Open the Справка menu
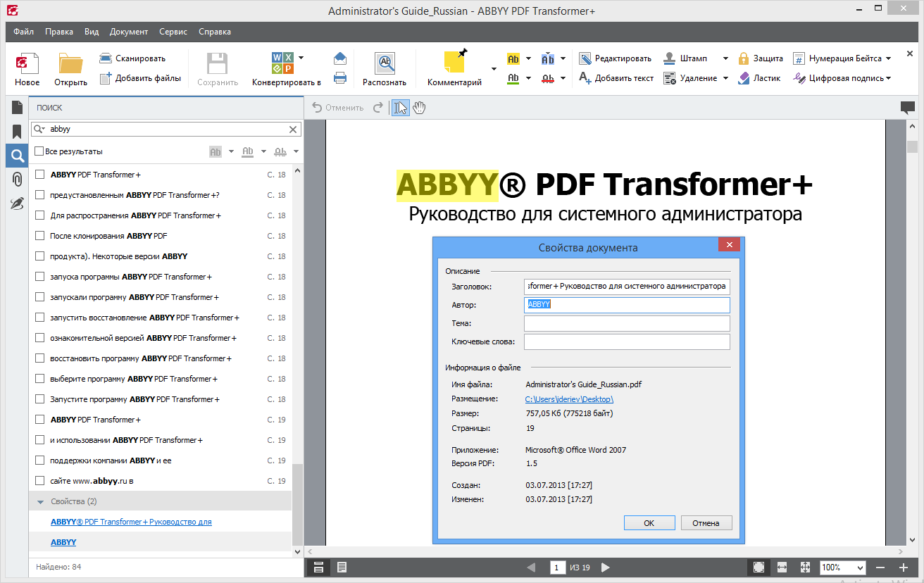 [x=215, y=32]
